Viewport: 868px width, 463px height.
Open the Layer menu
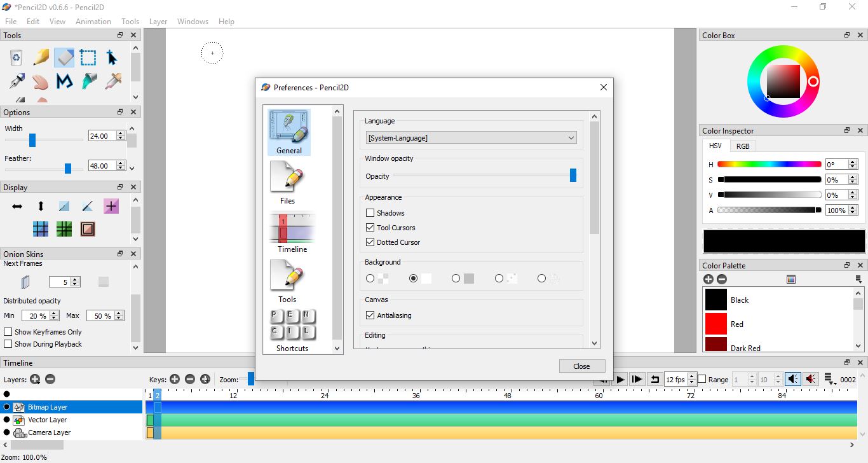158,21
